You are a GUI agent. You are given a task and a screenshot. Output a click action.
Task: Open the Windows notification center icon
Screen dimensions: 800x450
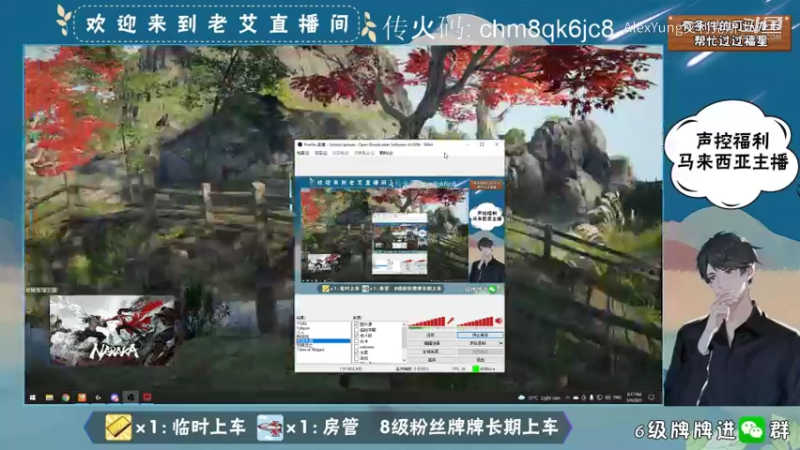click(652, 397)
